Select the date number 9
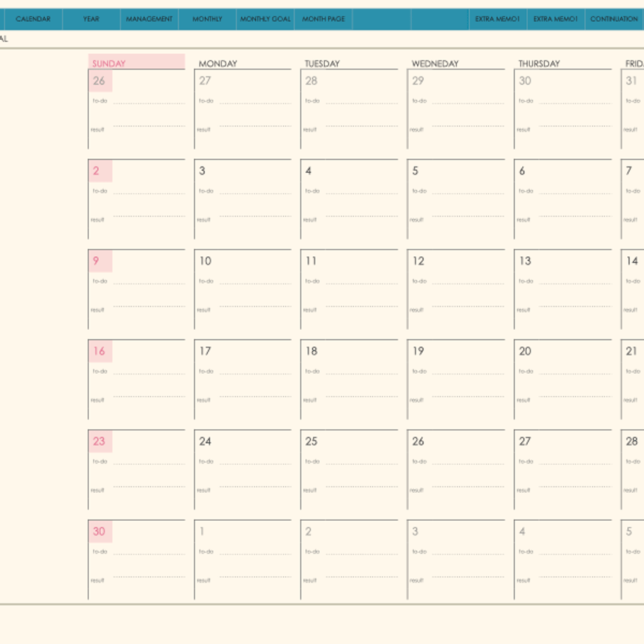The width and height of the screenshot is (644, 644). [x=96, y=261]
